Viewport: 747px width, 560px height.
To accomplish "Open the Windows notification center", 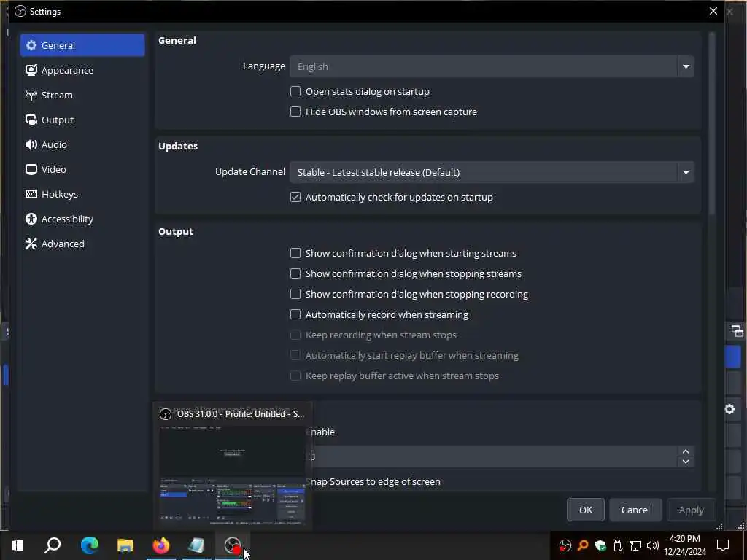I will (x=723, y=545).
